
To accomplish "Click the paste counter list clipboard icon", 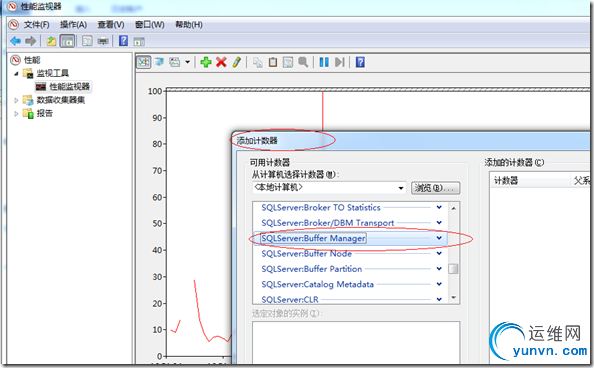I will [273, 62].
